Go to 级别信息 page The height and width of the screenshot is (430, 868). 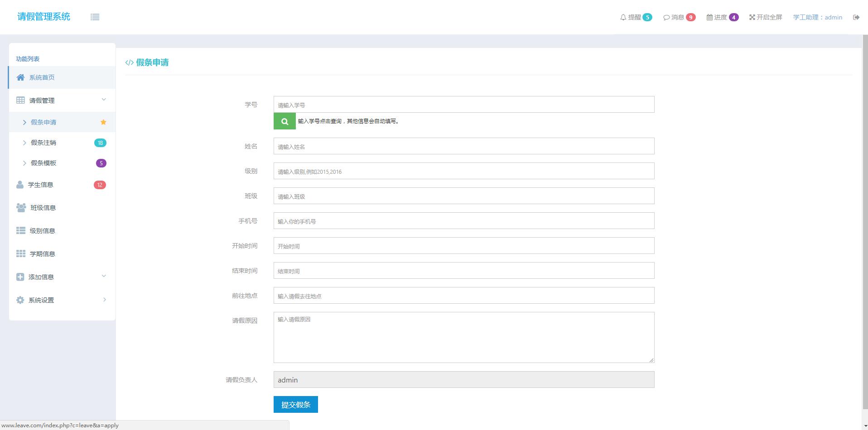tap(62, 231)
